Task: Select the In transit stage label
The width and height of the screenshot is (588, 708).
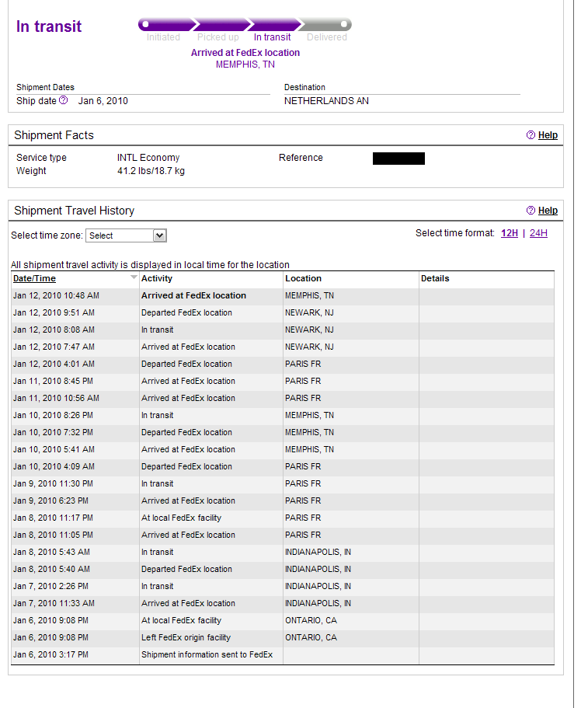Action: (x=272, y=37)
